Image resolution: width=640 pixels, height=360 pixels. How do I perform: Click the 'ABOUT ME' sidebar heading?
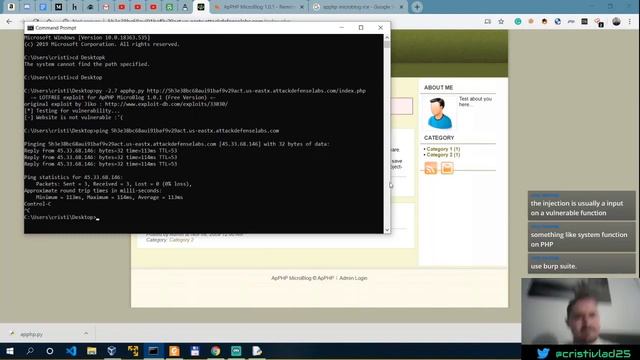coord(438,87)
